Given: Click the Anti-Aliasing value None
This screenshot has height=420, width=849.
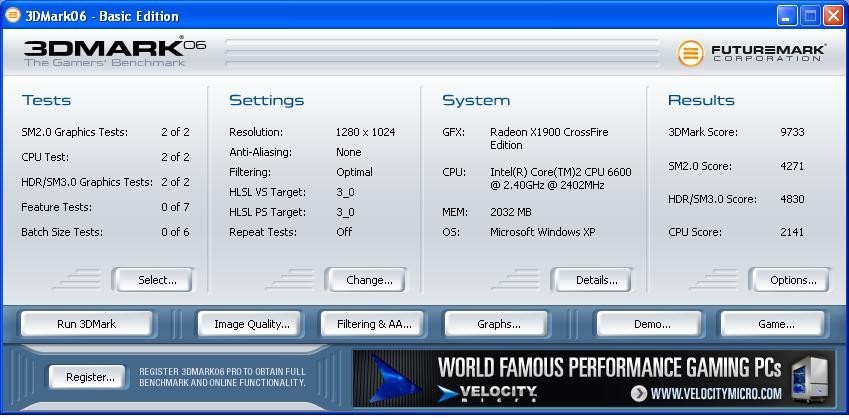Looking at the screenshot, I should pos(349,152).
